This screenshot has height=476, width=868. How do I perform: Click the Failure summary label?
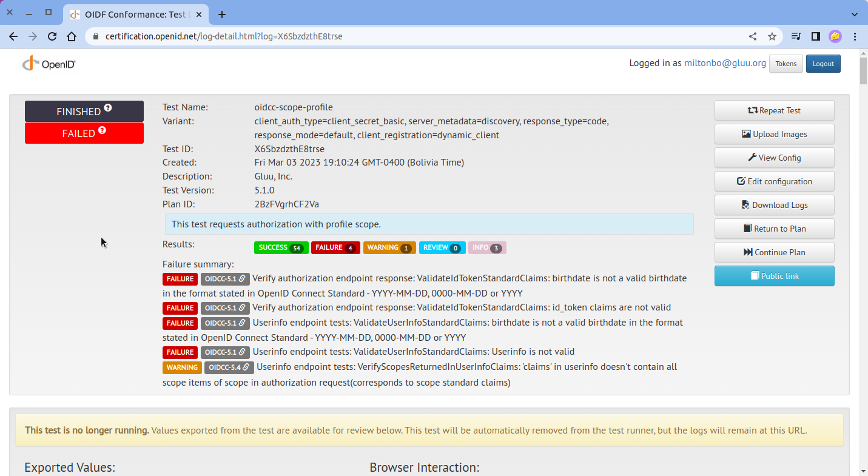pyautogui.click(x=198, y=264)
